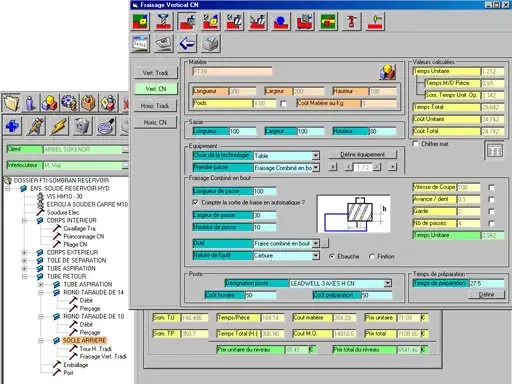Toggle the checkbox next to Poids field
The image size is (512, 384).
pyautogui.click(x=283, y=104)
